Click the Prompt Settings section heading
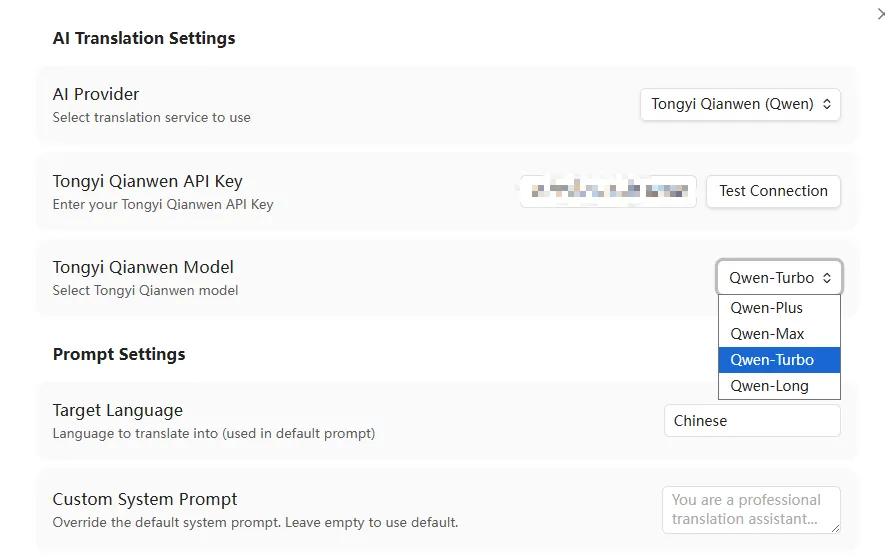Viewport: 885px width, 557px height. [x=119, y=354]
